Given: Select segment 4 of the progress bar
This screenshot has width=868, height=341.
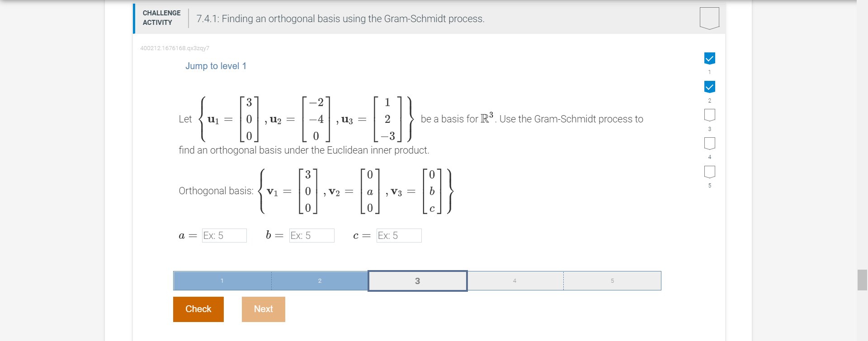Looking at the screenshot, I should (514, 280).
